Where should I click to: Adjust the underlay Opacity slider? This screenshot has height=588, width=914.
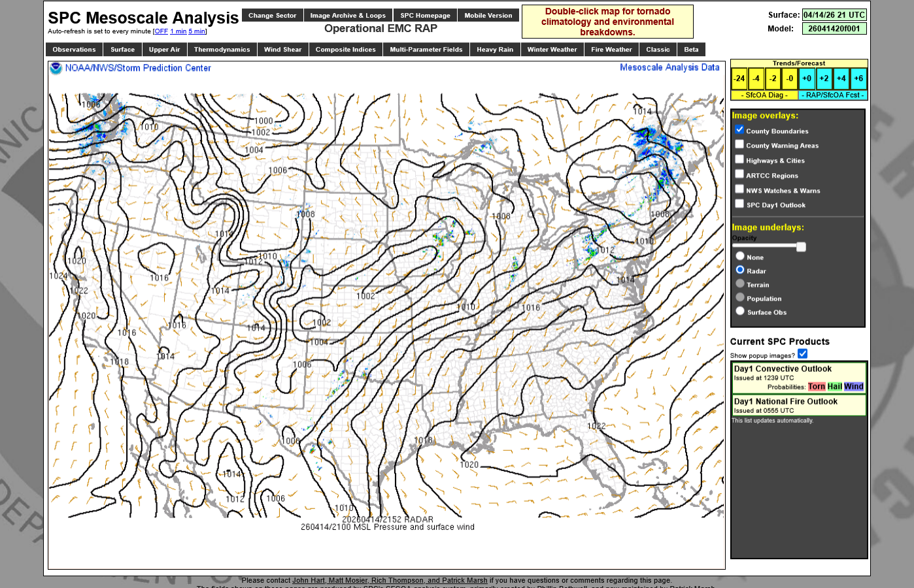[x=769, y=246]
